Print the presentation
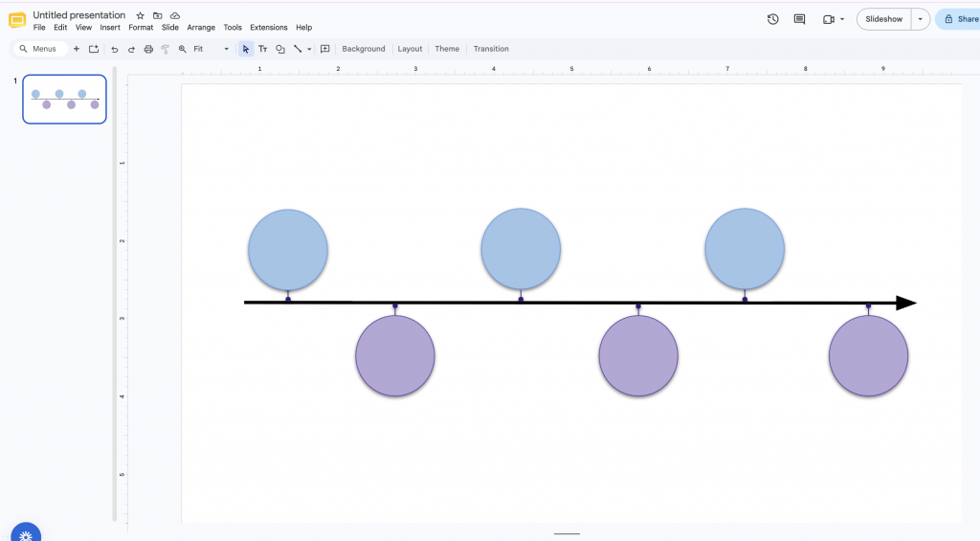This screenshot has height=541, width=980. click(x=148, y=49)
